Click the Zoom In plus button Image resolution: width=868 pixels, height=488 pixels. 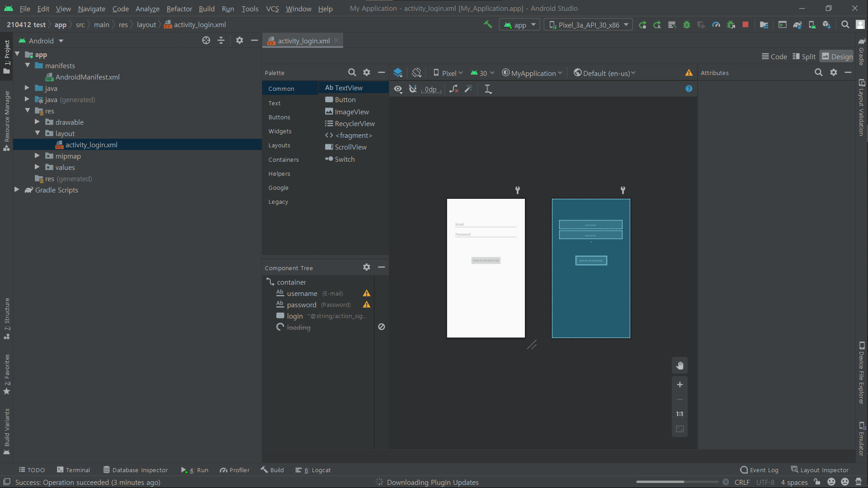point(679,385)
